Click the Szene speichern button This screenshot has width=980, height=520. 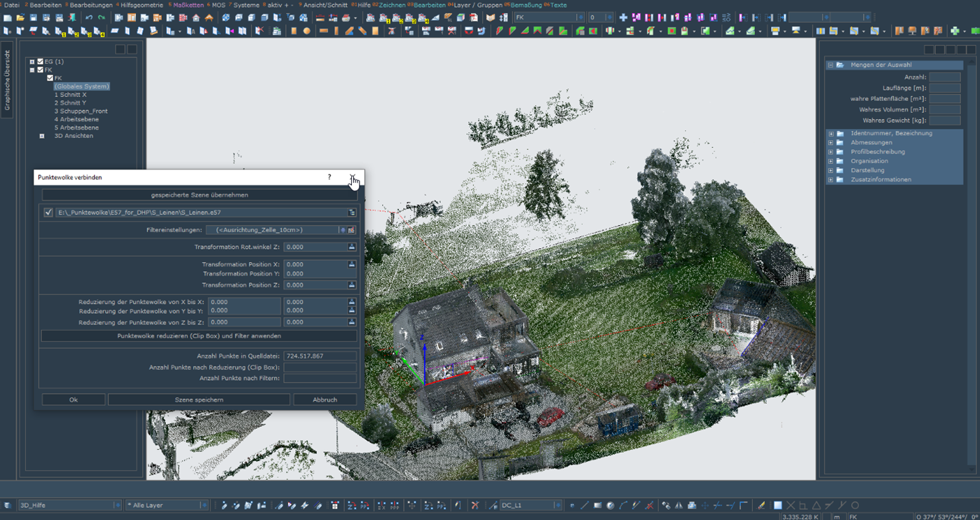pos(199,399)
